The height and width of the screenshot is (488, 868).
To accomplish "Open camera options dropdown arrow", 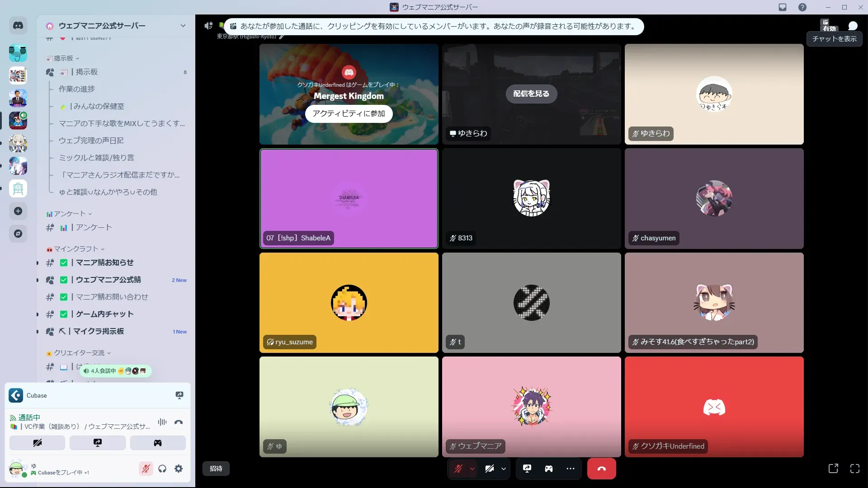I will coord(504,469).
